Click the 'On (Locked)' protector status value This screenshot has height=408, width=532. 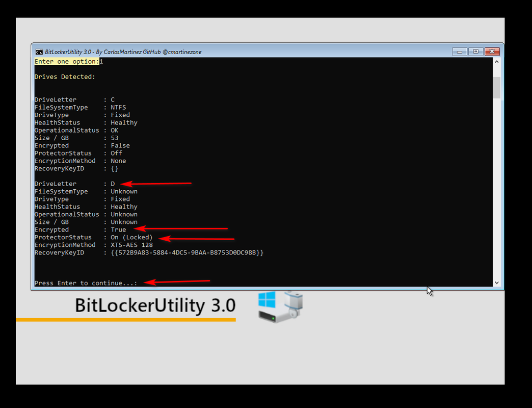click(x=131, y=237)
